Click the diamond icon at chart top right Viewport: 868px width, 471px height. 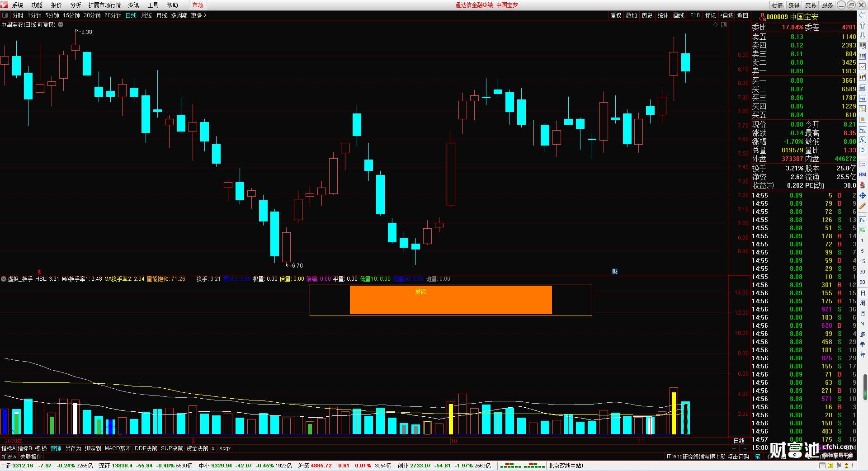pyautogui.click(x=716, y=25)
